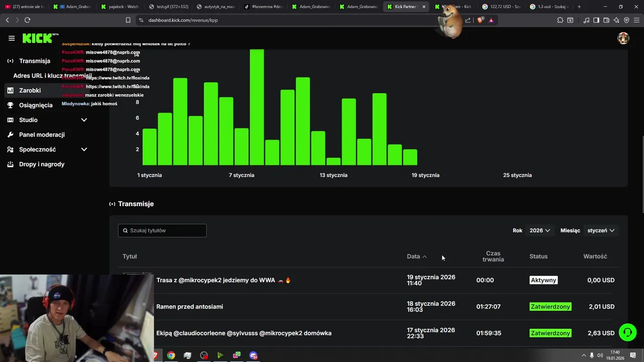Open the Brave playlist music note icon
This screenshot has height=362, width=644.
(586, 20)
